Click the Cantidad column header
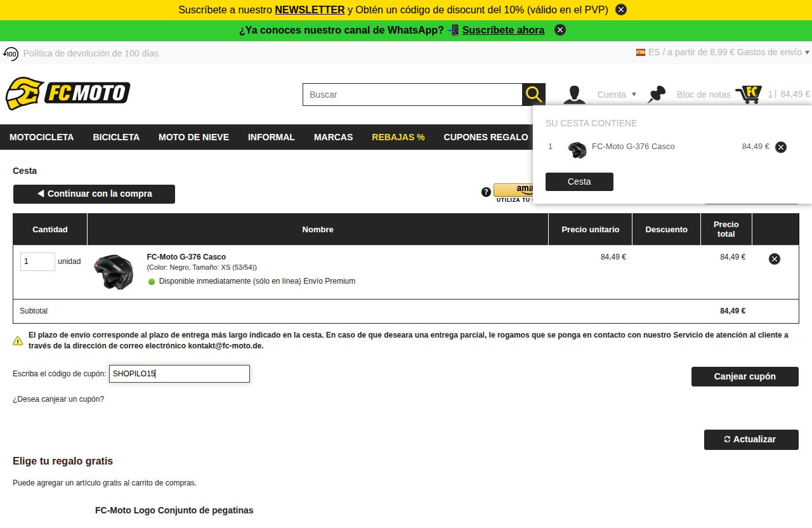 coord(50,229)
